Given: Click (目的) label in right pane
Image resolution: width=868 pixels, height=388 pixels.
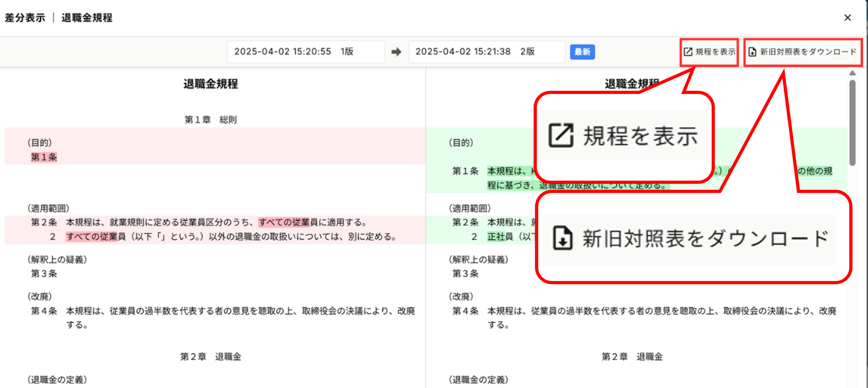Looking at the screenshot, I should pyautogui.click(x=461, y=143).
